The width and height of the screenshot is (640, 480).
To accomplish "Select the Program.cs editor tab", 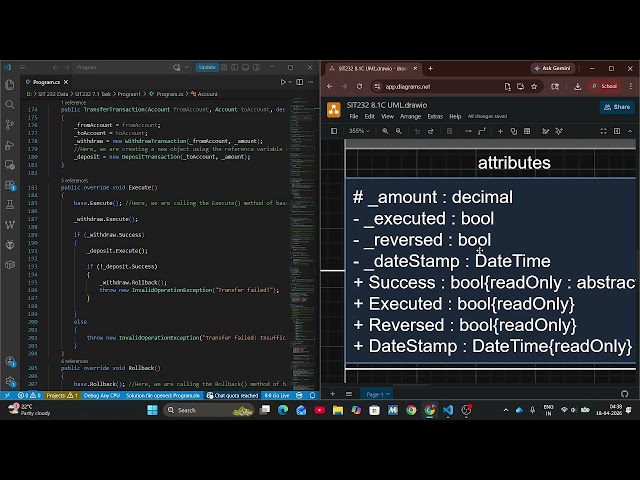I will tap(46, 82).
